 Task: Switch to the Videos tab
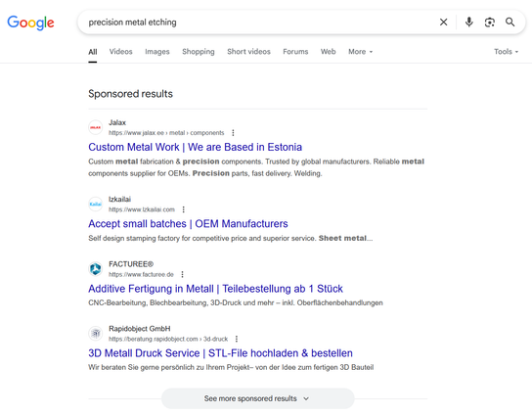tap(121, 52)
